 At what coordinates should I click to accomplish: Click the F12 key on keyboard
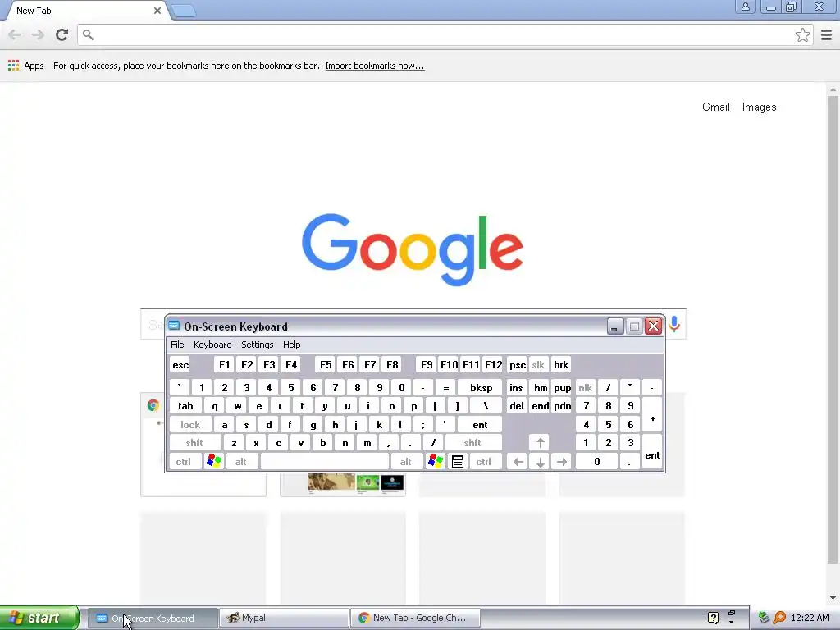pyautogui.click(x=493, y=365)
